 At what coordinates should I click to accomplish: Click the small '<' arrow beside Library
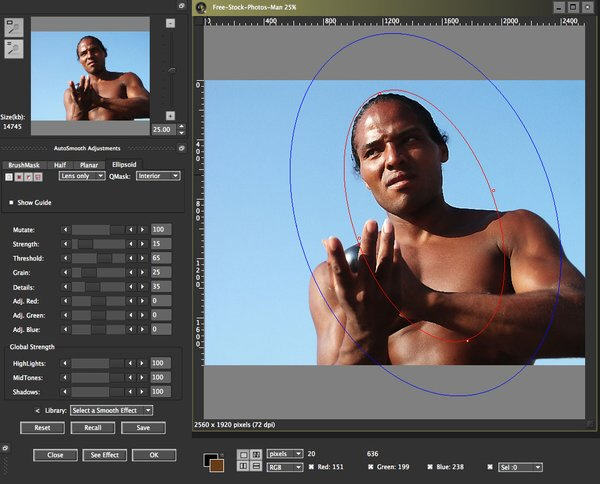click(37, 410)
